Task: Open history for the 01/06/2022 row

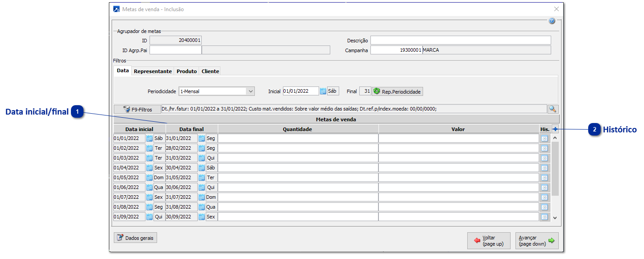Action: (544, 187)
